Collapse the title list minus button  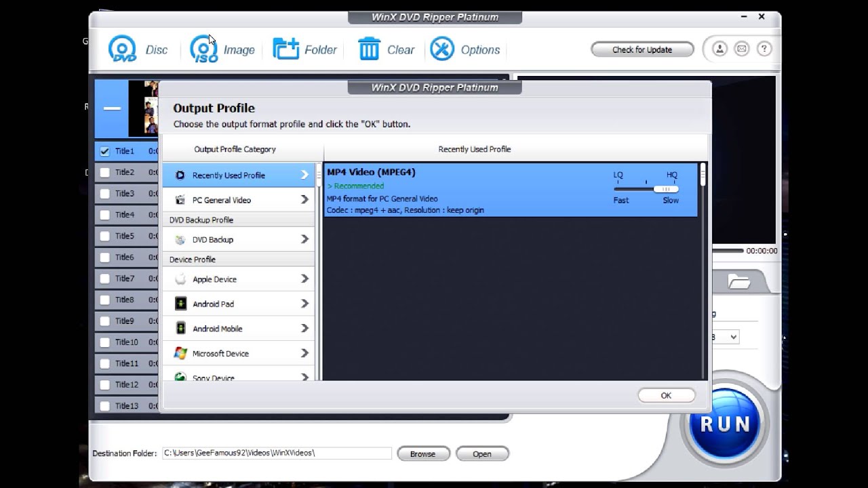(x=112, y=108)
